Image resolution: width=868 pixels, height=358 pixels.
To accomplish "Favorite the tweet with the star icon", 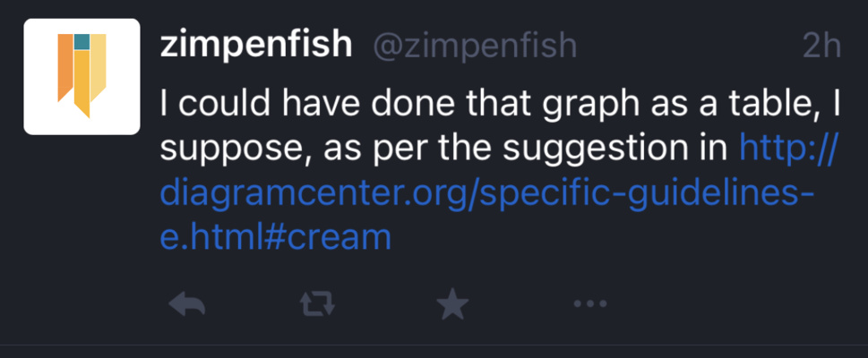I will [452, 307].
